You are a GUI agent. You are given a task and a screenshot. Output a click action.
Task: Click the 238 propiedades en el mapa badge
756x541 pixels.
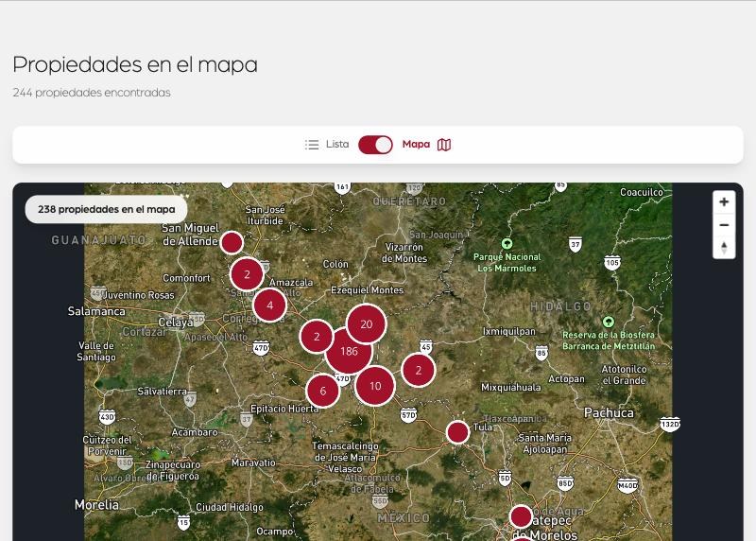[x=107, y=209]
